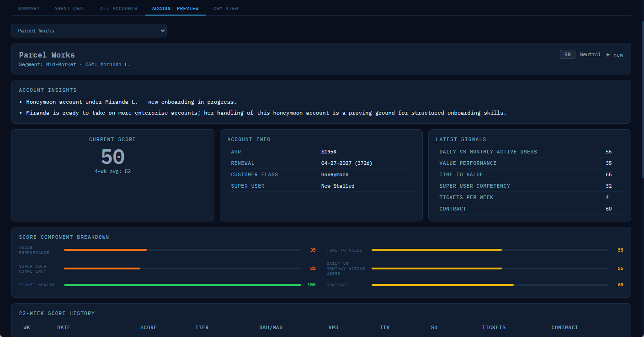Click the Ticket Health score 100
The image size is (644, 337).
pyautogui.click(x=311, y=285)
